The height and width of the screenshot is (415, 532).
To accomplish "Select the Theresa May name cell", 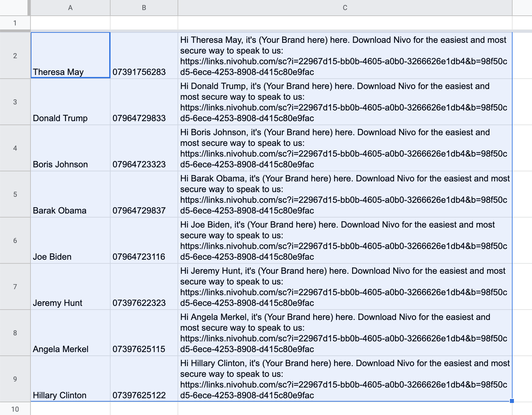I will coord(70,56).
